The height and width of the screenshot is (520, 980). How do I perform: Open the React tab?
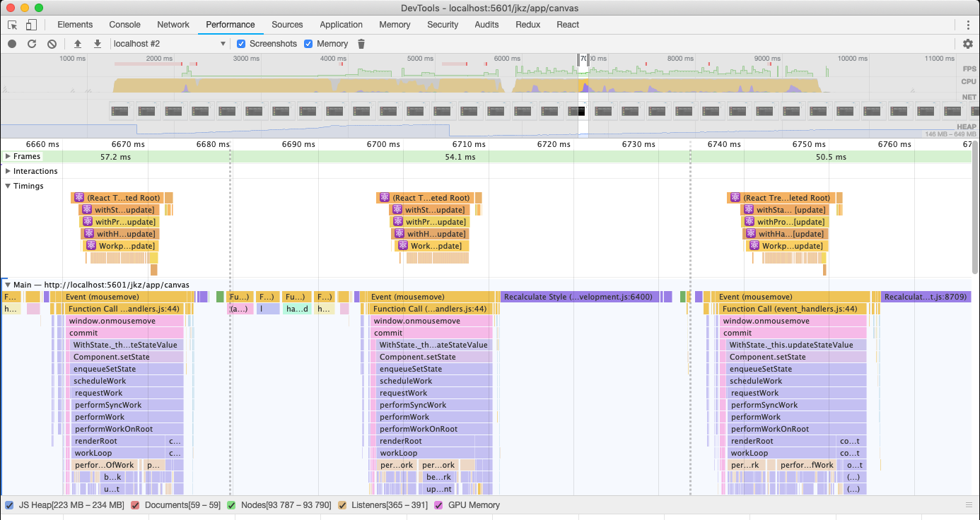[568, 25]
